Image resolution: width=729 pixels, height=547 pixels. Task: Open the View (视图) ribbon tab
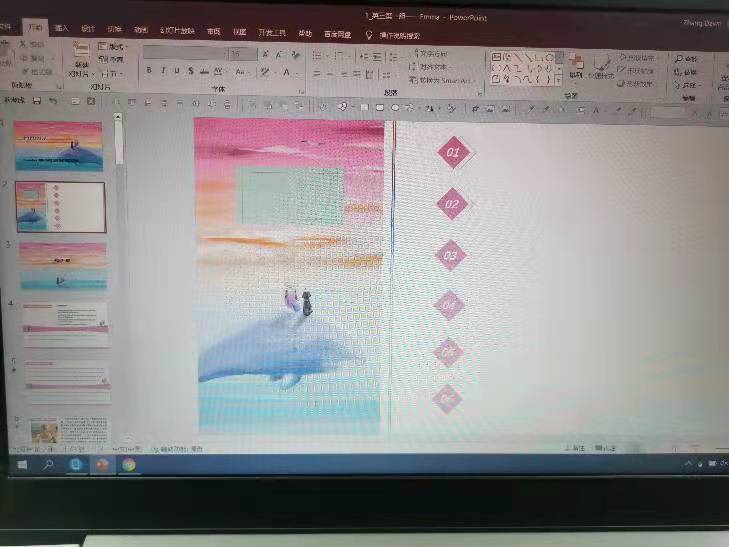coord(239,32)
